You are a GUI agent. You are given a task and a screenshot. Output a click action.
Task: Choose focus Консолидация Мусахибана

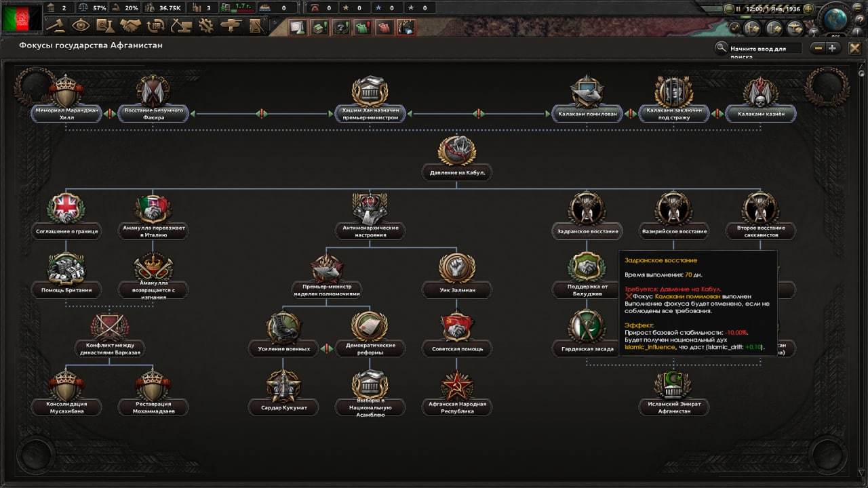66,407
